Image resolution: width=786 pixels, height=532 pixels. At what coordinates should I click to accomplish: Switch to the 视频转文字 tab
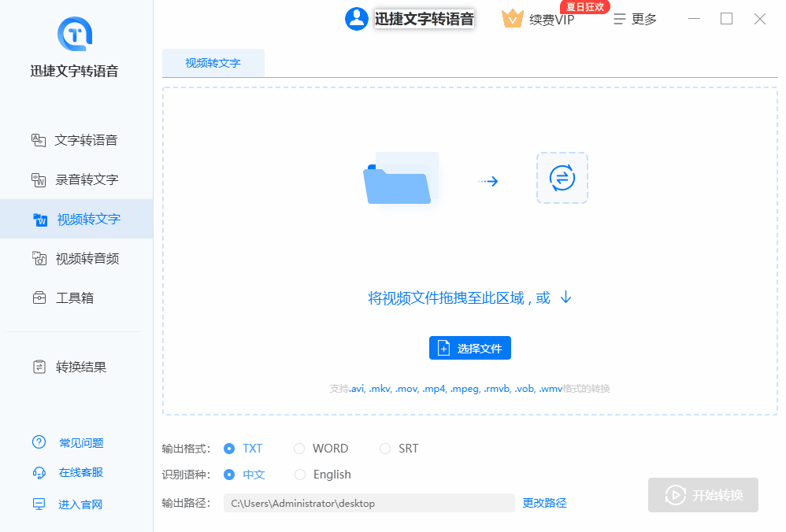(213, 63)
